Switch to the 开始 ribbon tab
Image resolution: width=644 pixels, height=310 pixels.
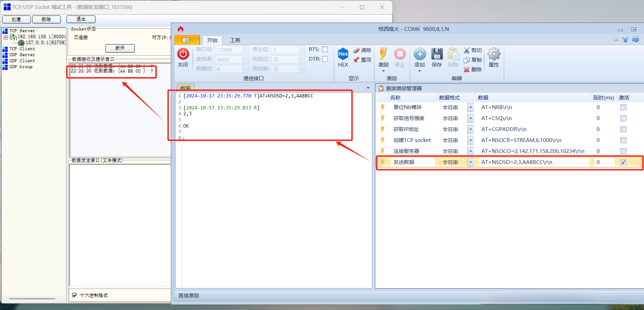click(x=212, y=40)
